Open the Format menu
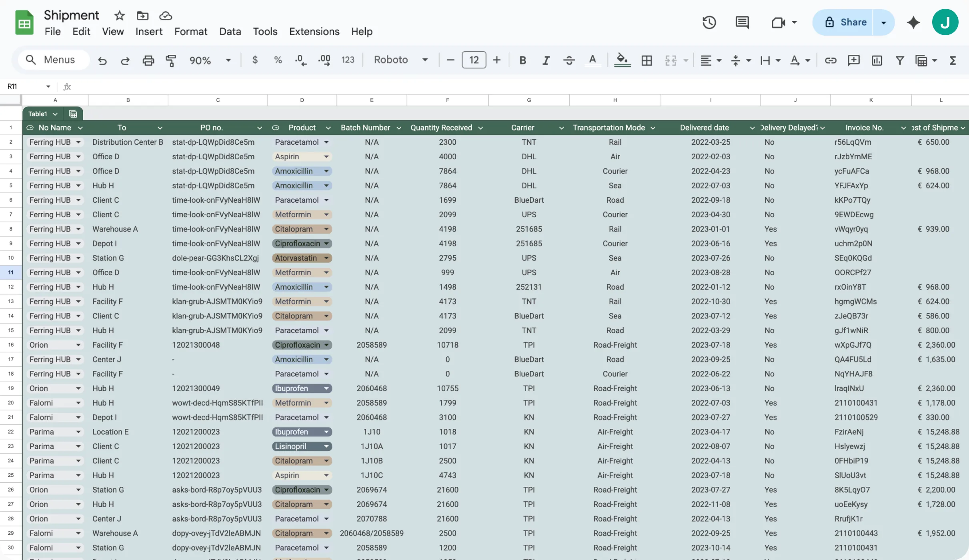The width and height of the screenshot is (969, 560). (191, 31)
